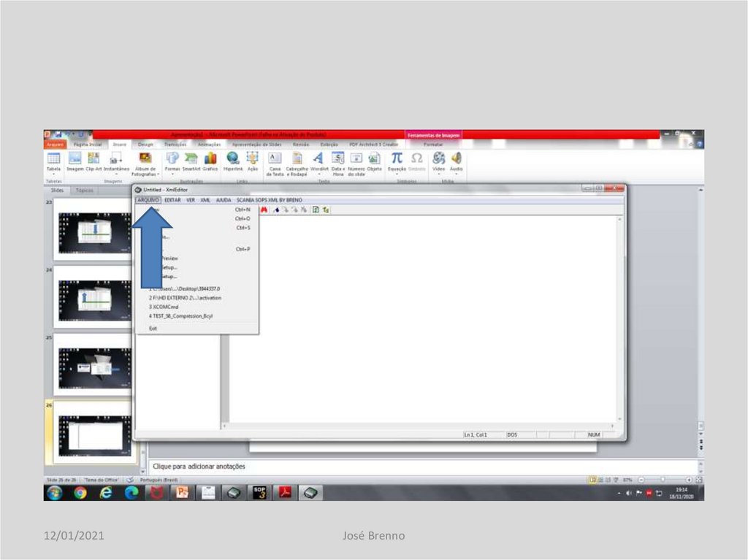Screen dimensions: 748x560
Task: Open the orange Arquivo tab in PowerPoint
Action: pyautogui.click(x=55, y=144)
